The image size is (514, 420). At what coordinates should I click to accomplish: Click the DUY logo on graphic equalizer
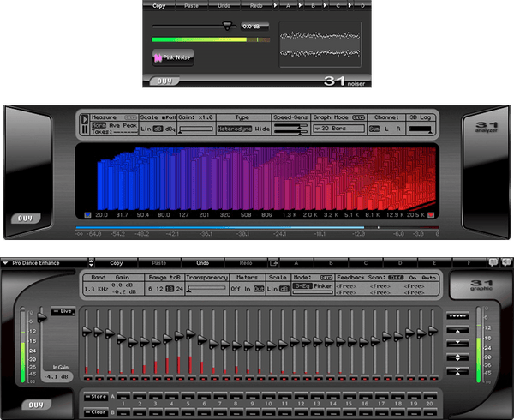click(35, 403)
